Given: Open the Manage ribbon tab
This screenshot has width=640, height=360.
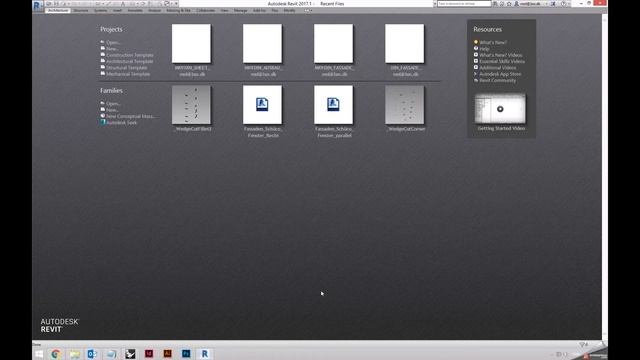Looking at the screenshot, I should (x=240, y=11).
